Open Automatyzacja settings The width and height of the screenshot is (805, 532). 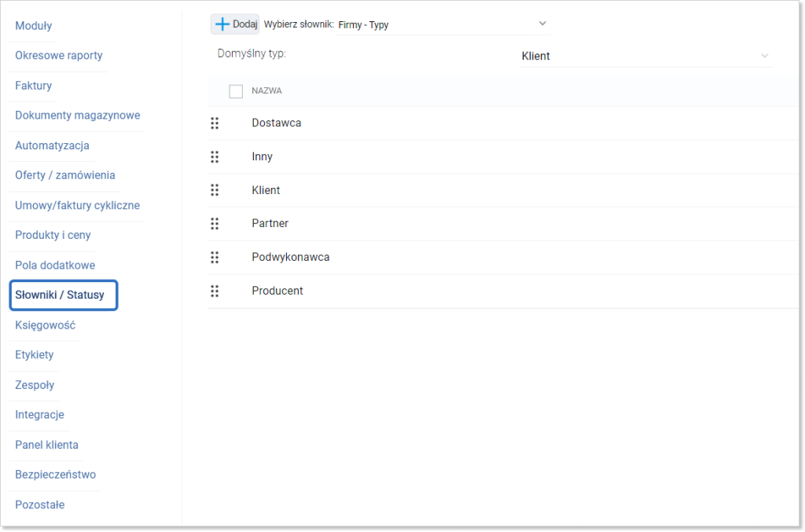click(52, 145)
